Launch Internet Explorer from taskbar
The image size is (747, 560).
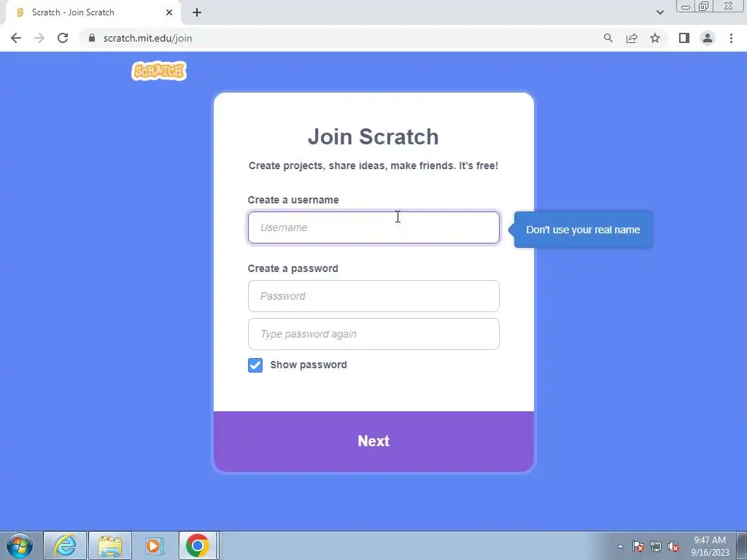point(65,545)
